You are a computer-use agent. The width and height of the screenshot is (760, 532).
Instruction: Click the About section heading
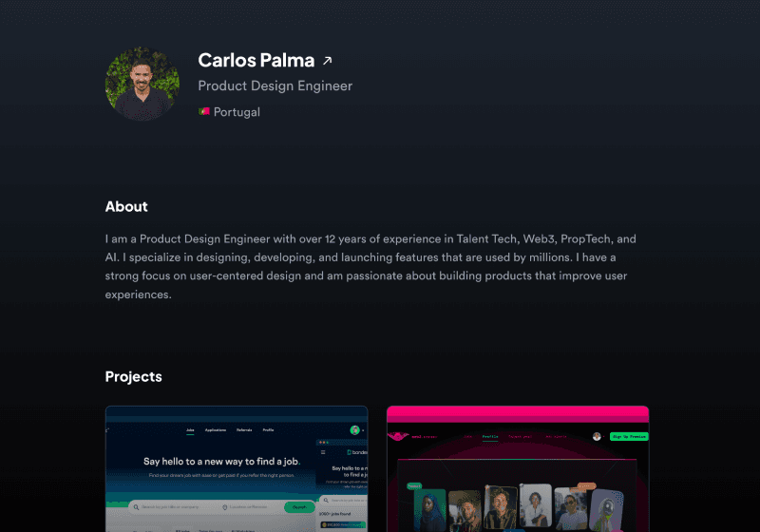(126, 206)
